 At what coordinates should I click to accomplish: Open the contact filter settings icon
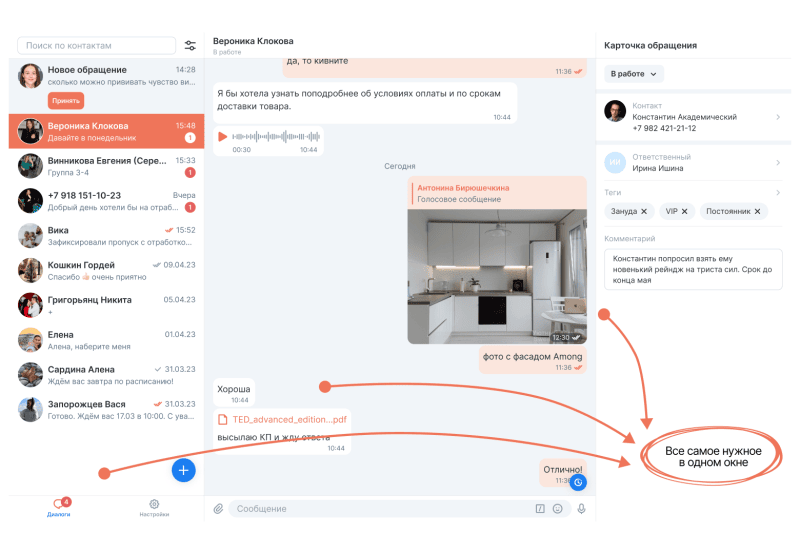pyautogui.click(x=190, y=45)
